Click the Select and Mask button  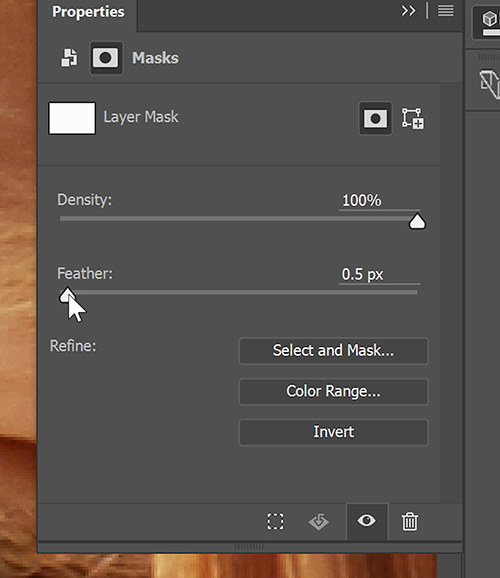(334, 351)
